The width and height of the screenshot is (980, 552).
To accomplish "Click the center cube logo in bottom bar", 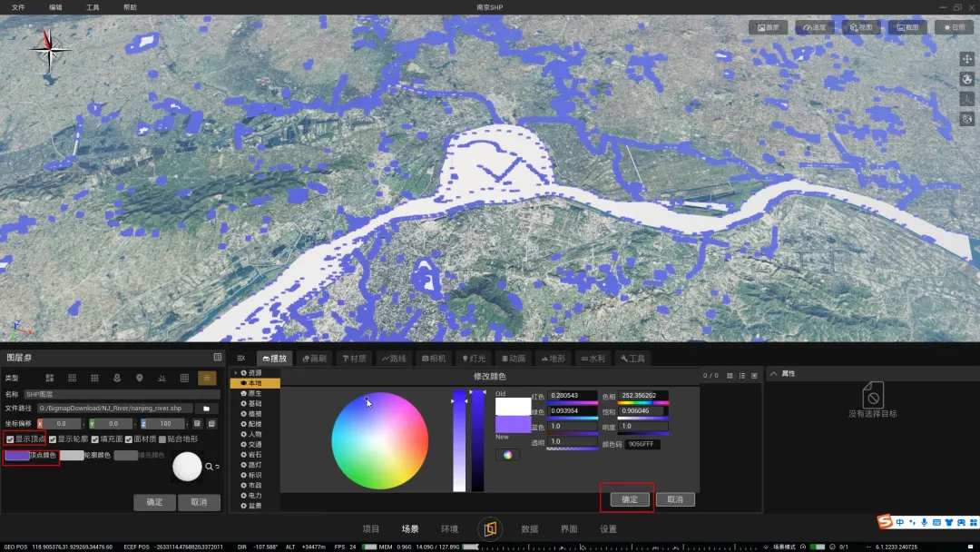I will click(490, 529).
